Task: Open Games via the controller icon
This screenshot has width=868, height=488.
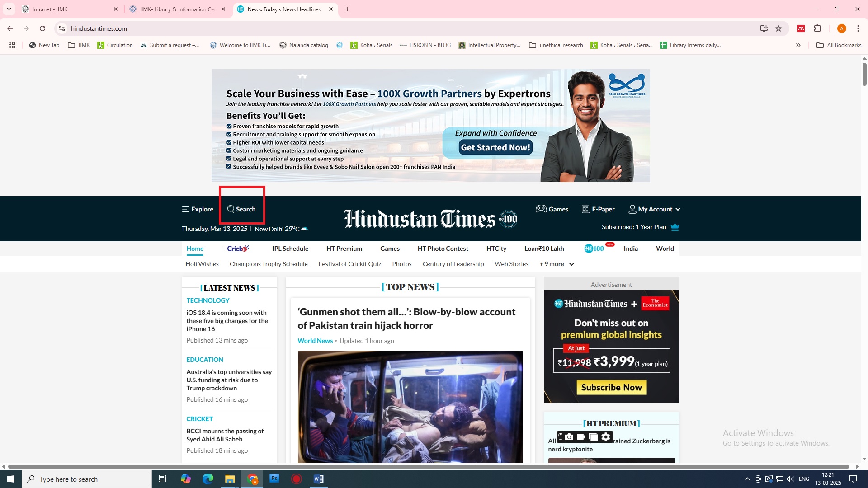Action: (541, 209)
